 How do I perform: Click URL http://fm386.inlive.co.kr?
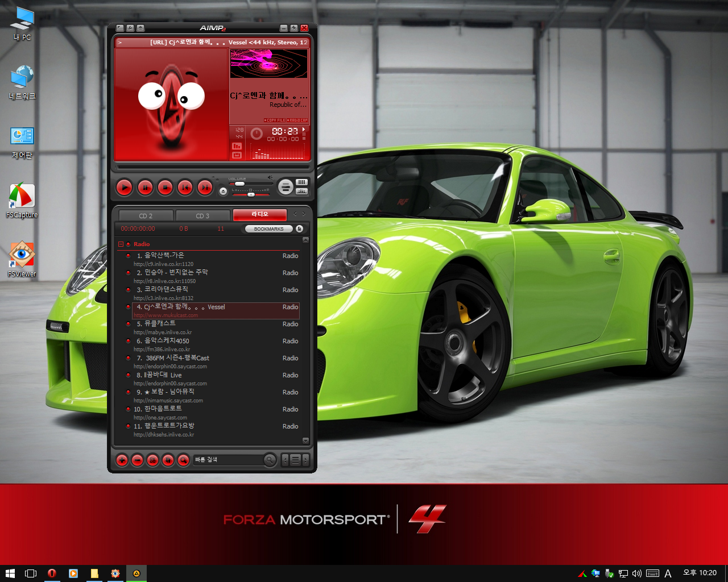162,350
